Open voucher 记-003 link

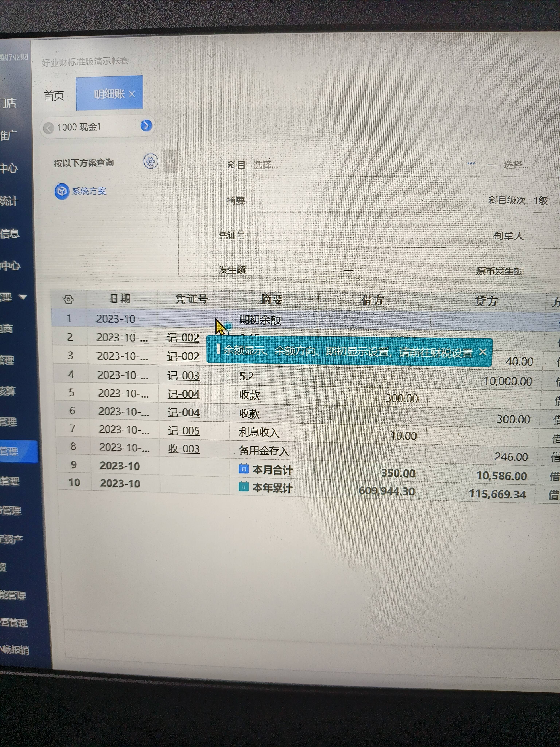[183, 376]
